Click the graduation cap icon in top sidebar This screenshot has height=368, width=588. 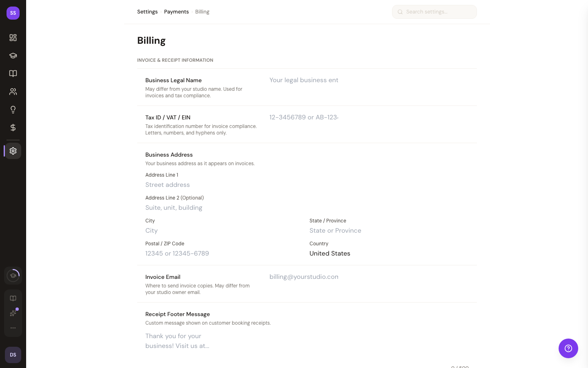tap(13, 56)
